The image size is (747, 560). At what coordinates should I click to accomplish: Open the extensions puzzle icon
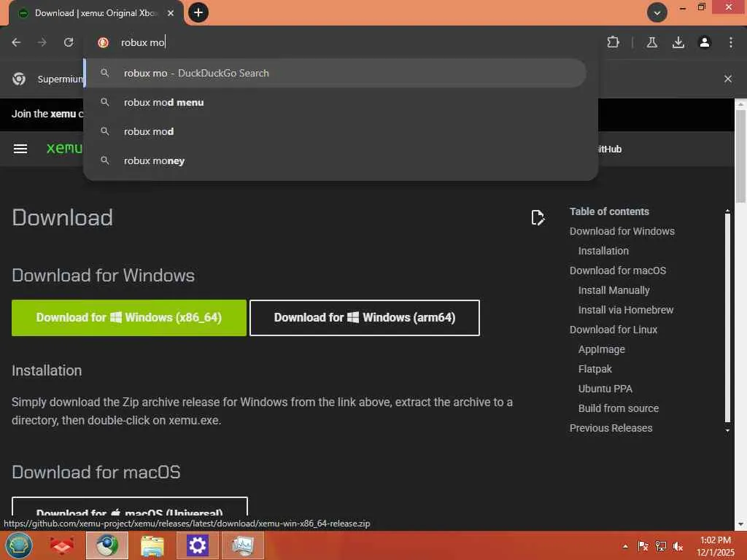[613, 42]
